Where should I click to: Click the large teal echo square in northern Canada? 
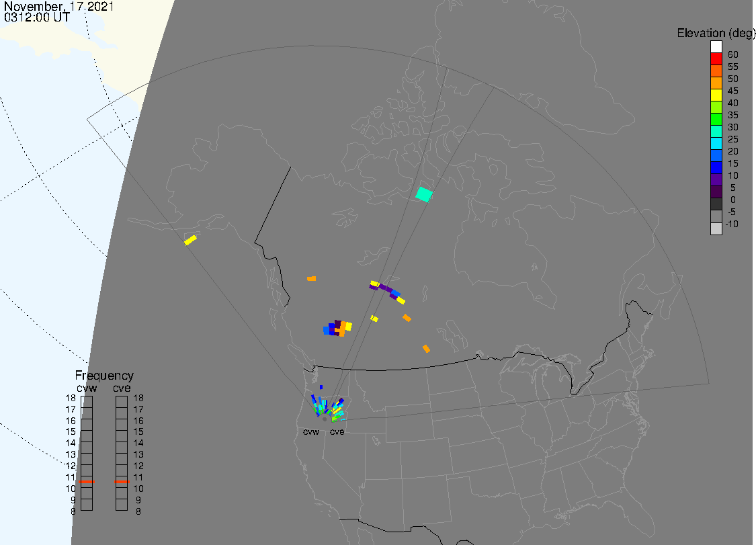click(424, 194)
